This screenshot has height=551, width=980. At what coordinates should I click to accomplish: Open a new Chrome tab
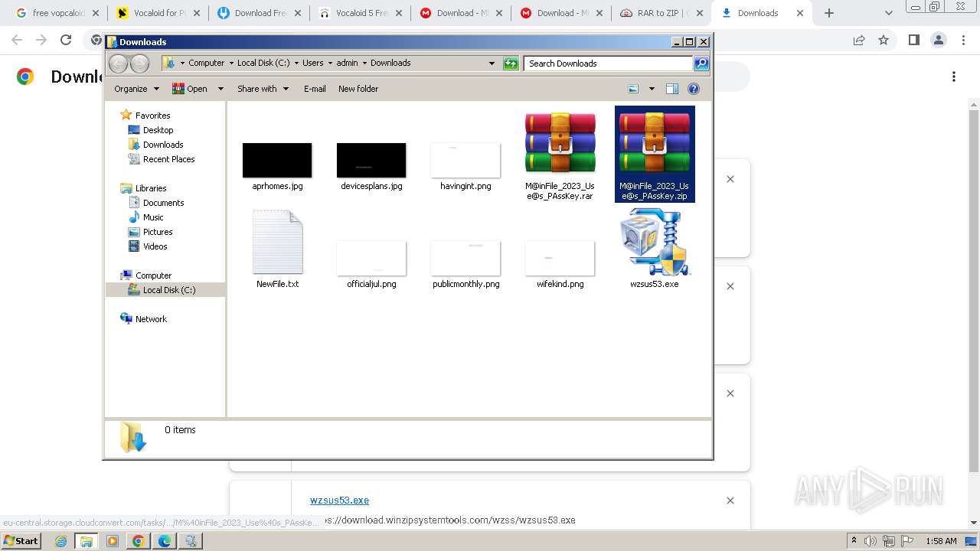pyautogui.click(x=829, y=13)
